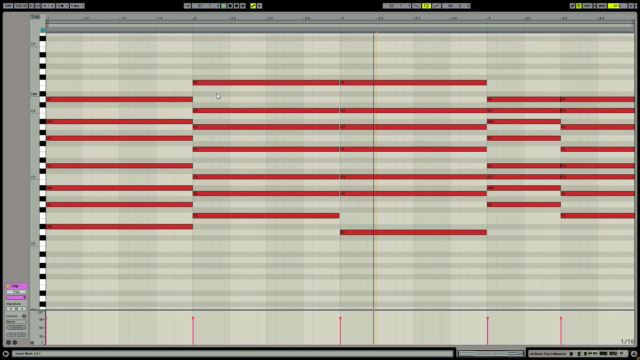Click bar 2 marker in the ruler
The image size is (640, 360).
[195, 18]
